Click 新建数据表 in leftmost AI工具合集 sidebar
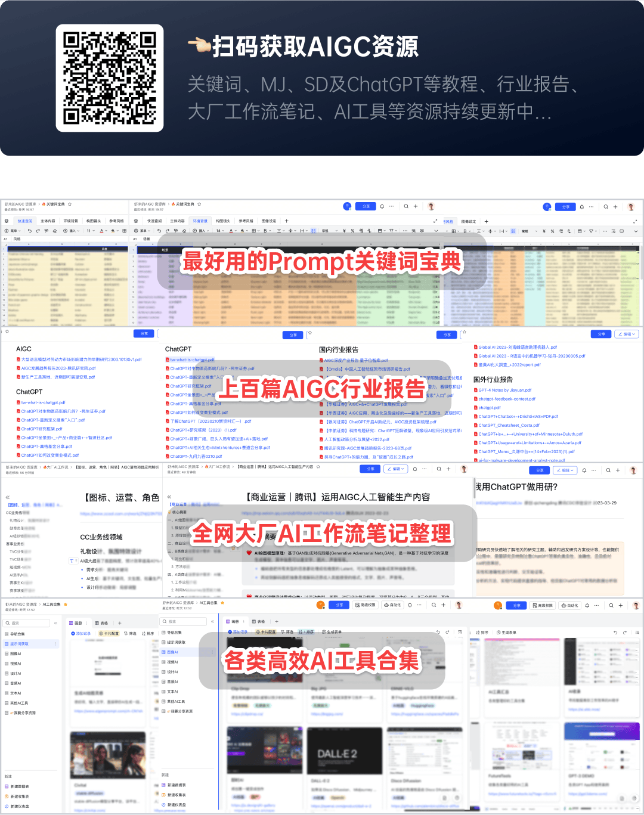 coord(17,787)
